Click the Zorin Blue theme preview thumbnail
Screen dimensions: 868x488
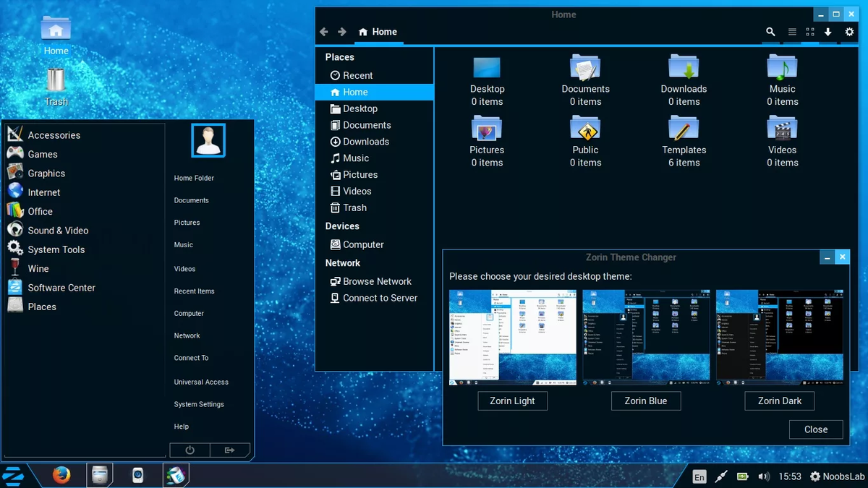[646, 337]
